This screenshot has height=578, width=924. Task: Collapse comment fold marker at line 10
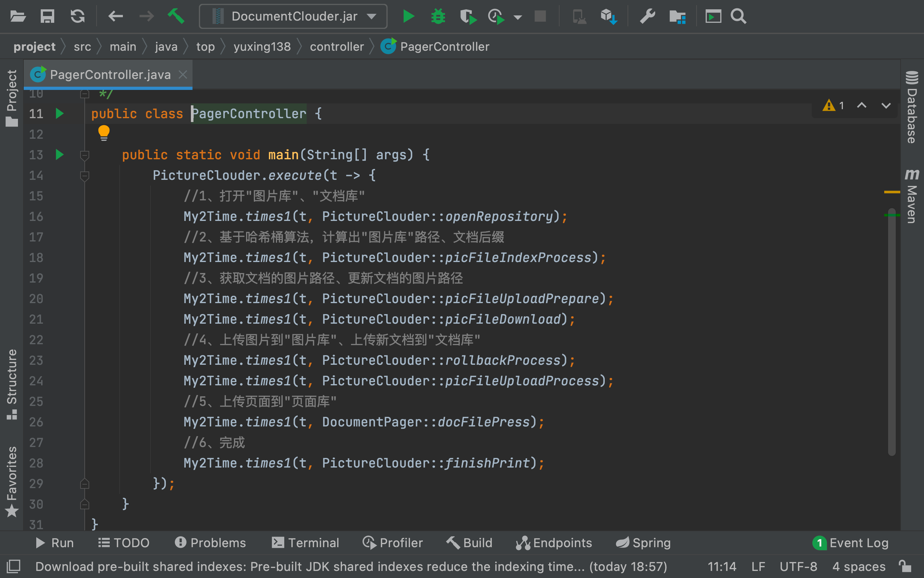coord(85,94)
